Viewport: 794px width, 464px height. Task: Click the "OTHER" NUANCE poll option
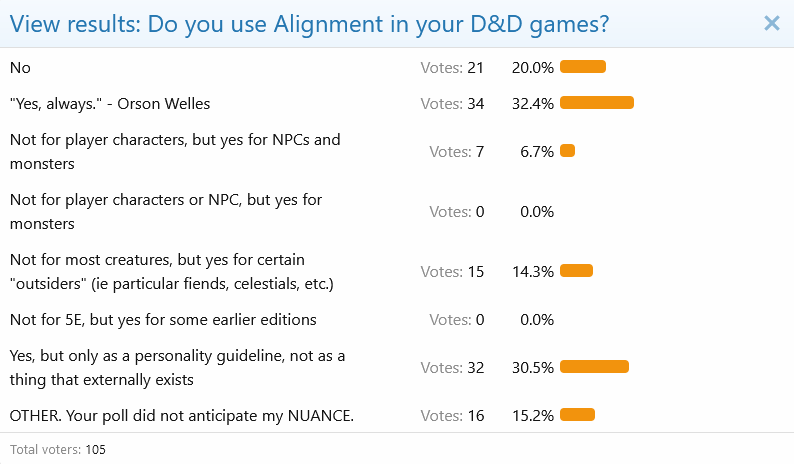click(181, 415)
